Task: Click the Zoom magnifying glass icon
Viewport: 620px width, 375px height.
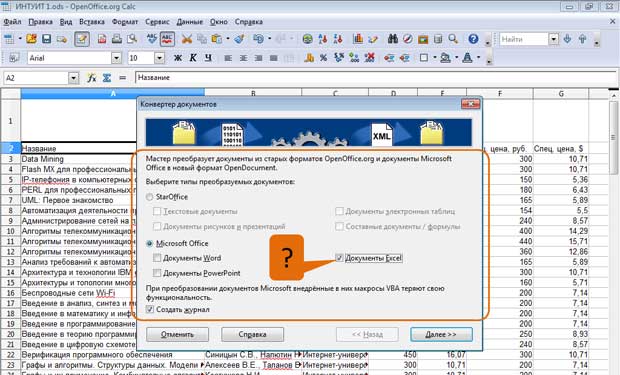Action: [x=453, y=39]
